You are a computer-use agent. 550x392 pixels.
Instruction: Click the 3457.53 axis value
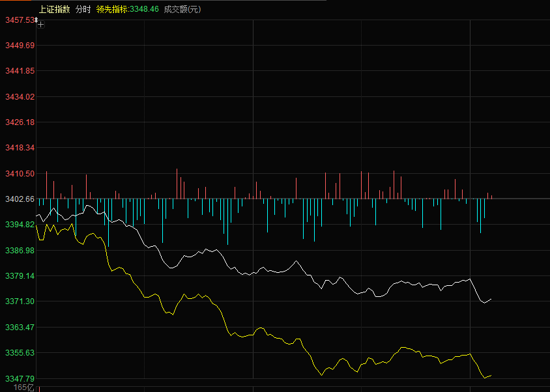pyautogui.click(x=20, y=20)
